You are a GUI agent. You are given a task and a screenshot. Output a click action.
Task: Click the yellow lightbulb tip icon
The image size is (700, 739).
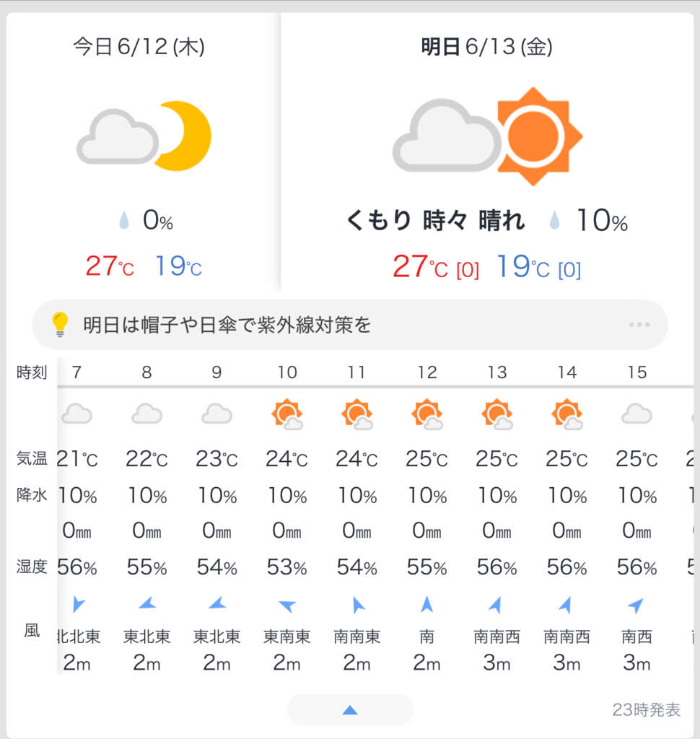coord(60,325)
